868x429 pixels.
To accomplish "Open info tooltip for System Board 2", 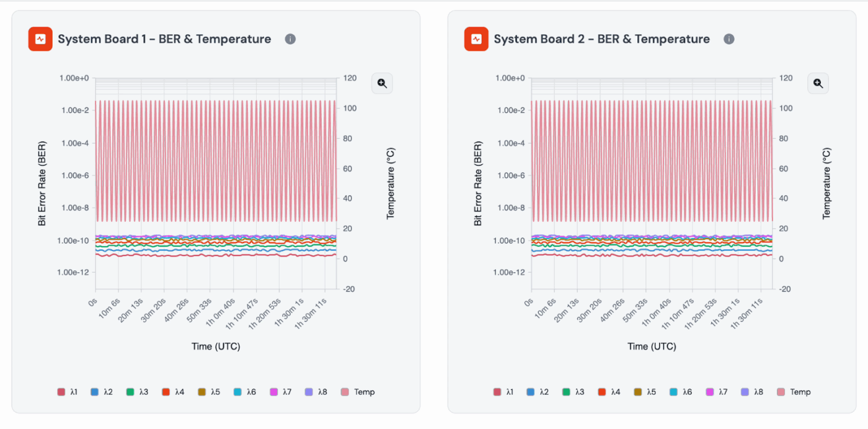I will pyautogui.click(x=729, y=39).
